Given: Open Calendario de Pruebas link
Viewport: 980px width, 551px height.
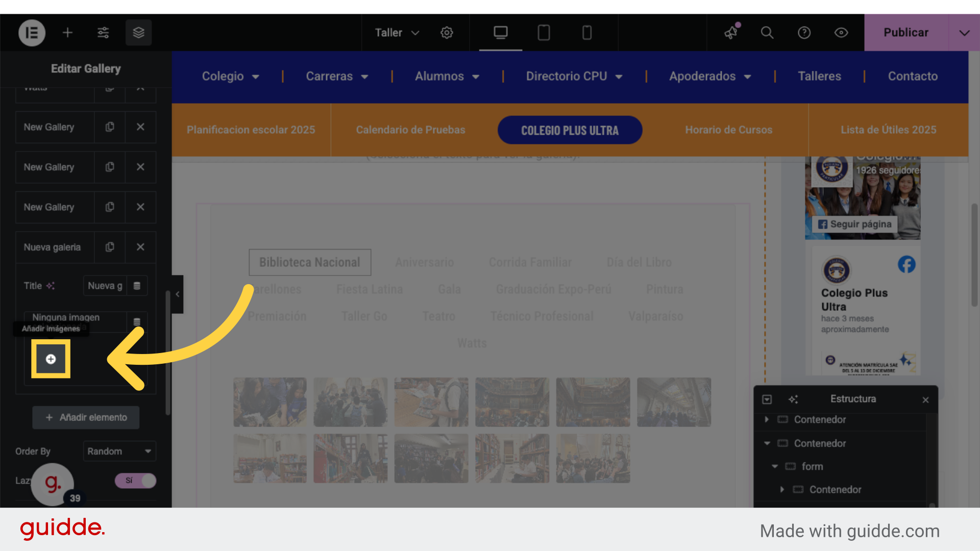Looking at the screenshot, I should (410, 130).
